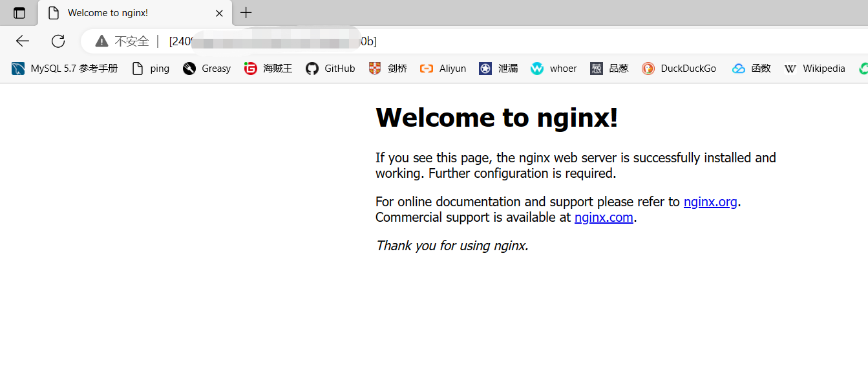The width and height of the screenshot is (868, 375).
Task: Follow the nginx.com link
Action: pos(604,217)
